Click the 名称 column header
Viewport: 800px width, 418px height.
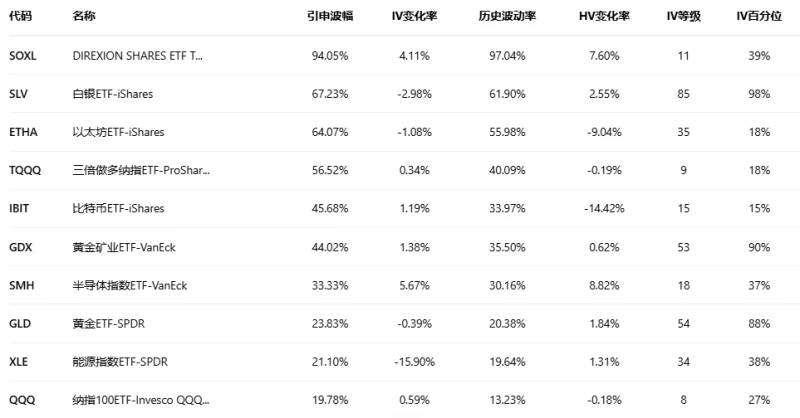coord(84,18)
